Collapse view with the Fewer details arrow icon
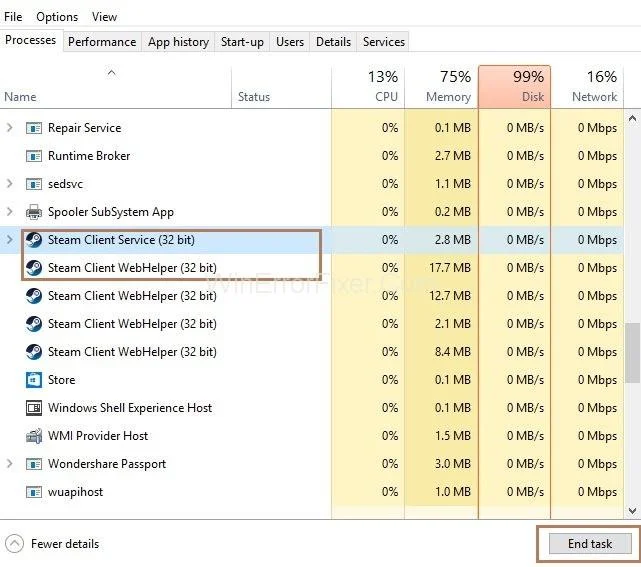This screenshot has height=567, width=641. point(14,544)
